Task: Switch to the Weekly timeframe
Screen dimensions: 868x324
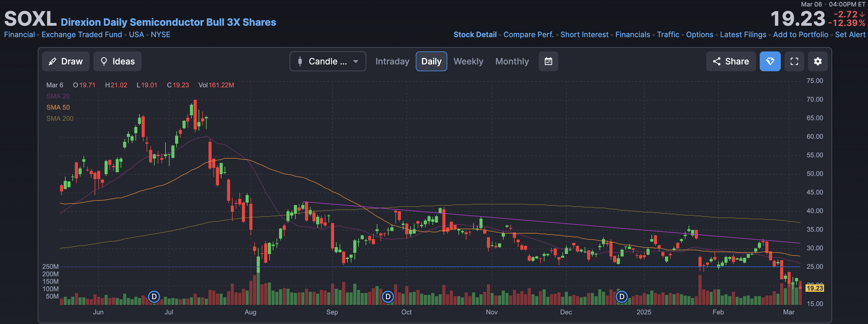Action: (468, 61)
